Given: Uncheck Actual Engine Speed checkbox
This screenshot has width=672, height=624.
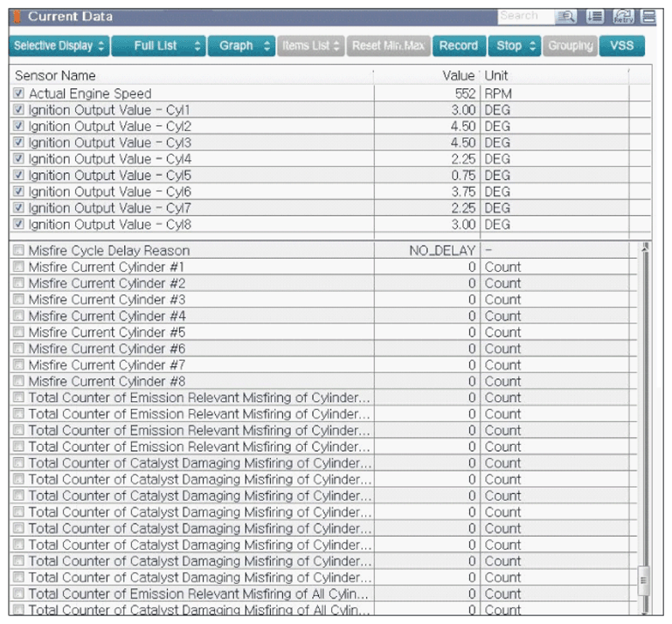Looking at the screenshot, I should [18, 93].
